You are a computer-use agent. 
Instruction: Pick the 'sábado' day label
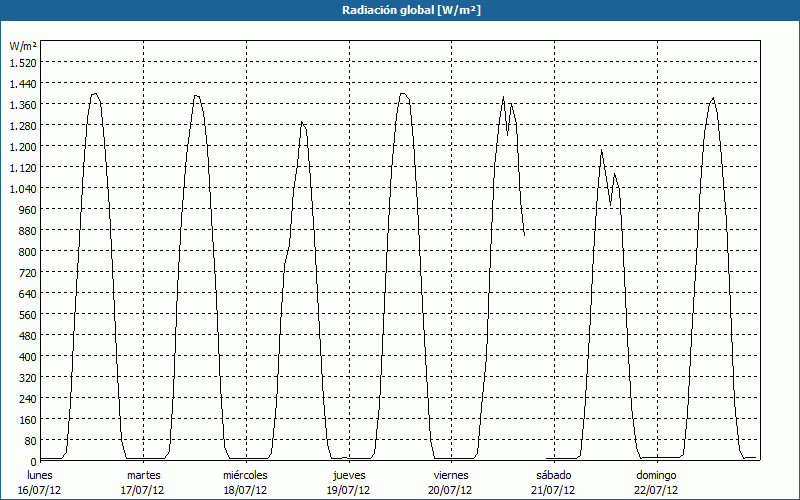tap(553, 475)
